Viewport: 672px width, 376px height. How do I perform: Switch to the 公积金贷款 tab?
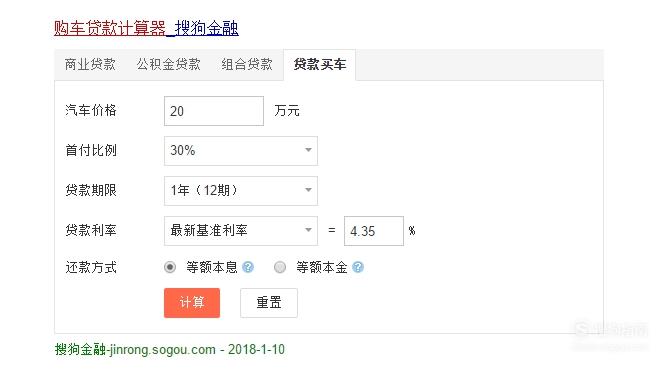click(168, 64)
